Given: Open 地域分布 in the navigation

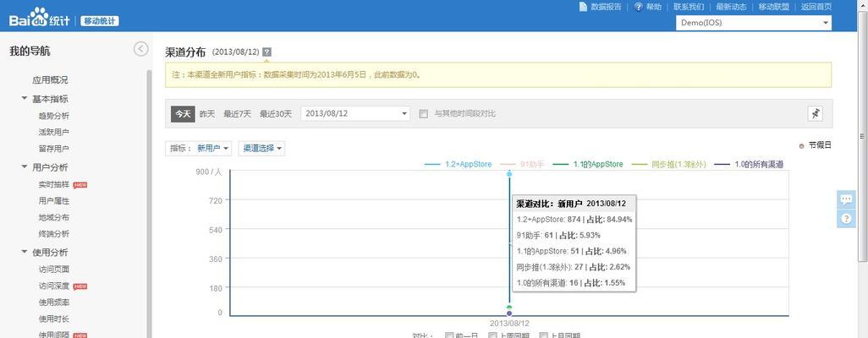Looking at the screenshot, I should (53, 217).
